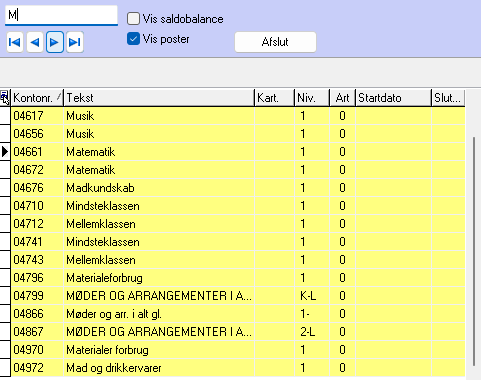Click the Afslut button

pyautogui.click(x=275, y=42)
